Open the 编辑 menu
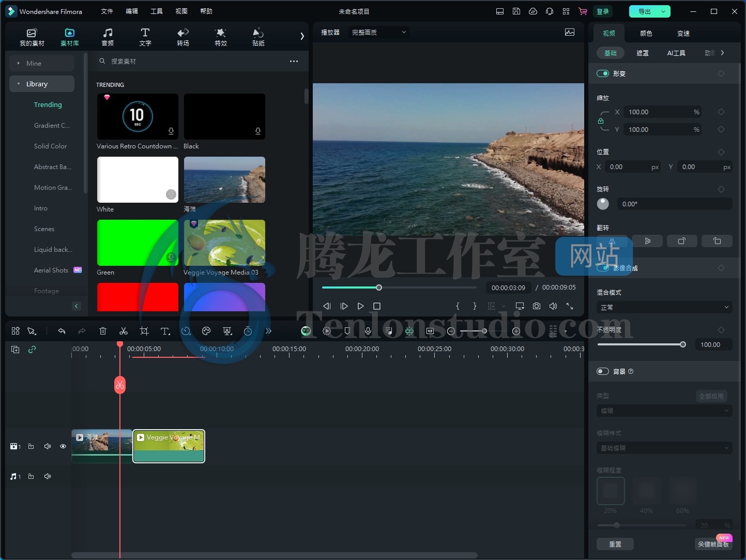746x560 pixels. click(132, 11)
